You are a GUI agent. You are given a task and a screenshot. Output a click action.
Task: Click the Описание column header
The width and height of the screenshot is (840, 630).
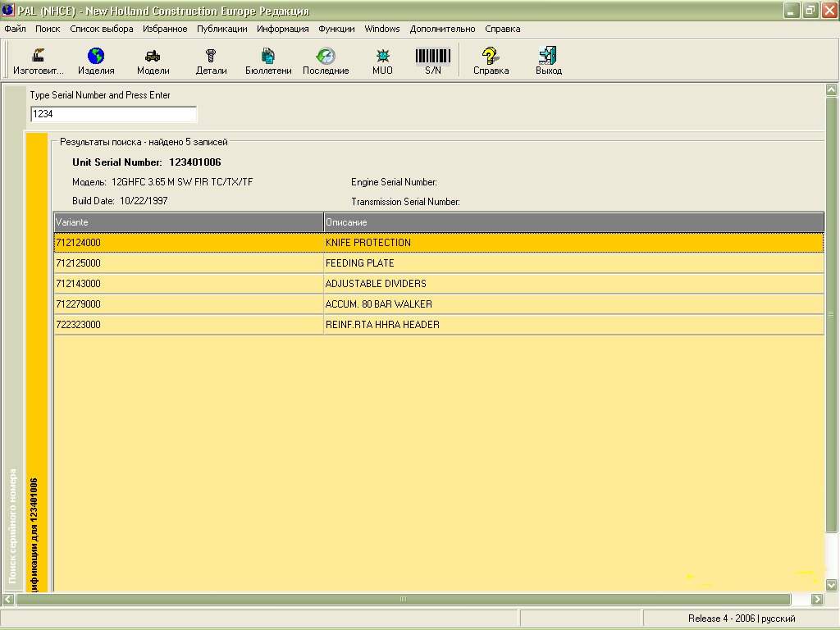(x=573, y=222)
